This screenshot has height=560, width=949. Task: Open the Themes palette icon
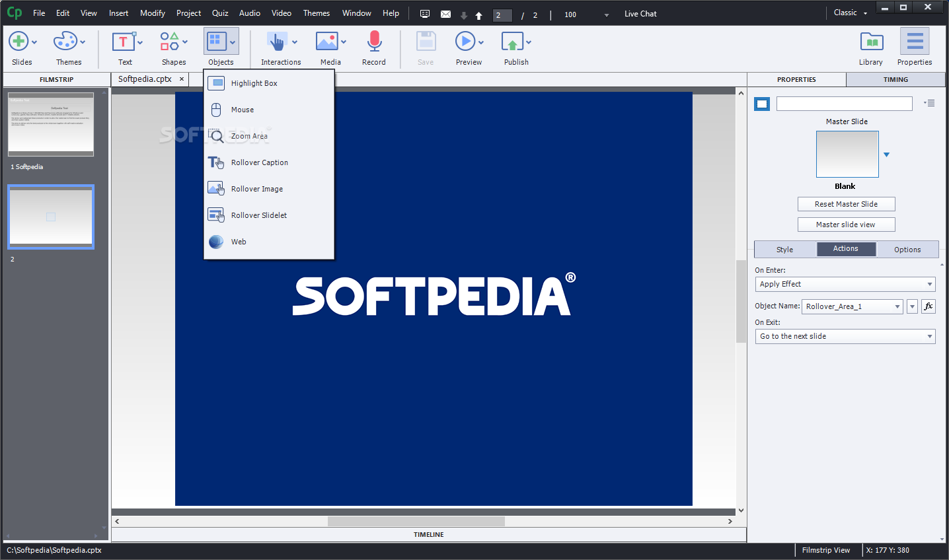(x=65, y=42)
